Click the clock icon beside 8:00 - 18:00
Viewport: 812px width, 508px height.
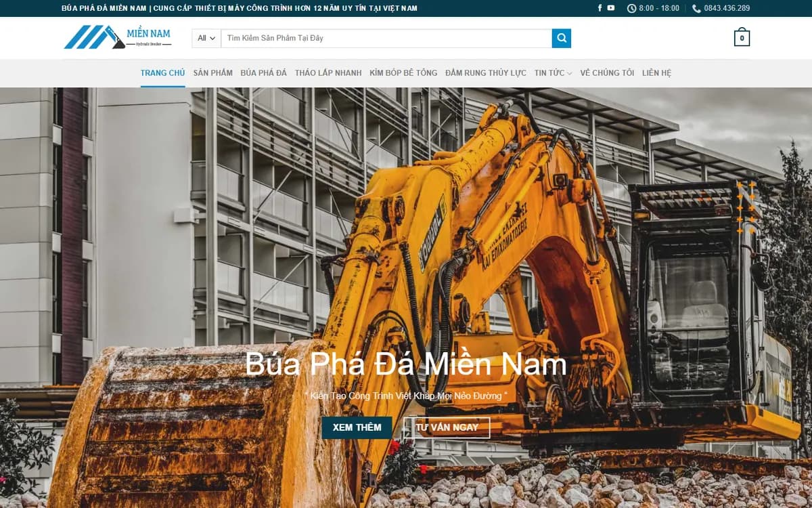(631, 8)
